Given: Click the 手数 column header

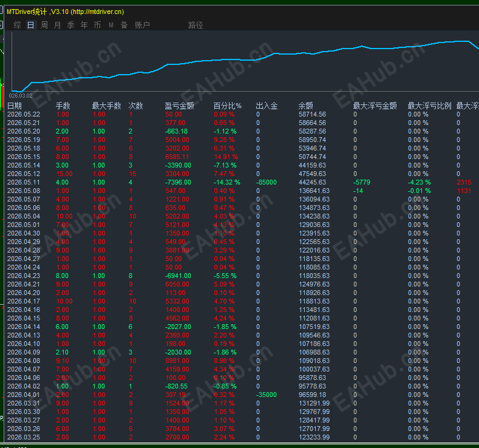Looking at the screenshot, I should coord(63,106).
